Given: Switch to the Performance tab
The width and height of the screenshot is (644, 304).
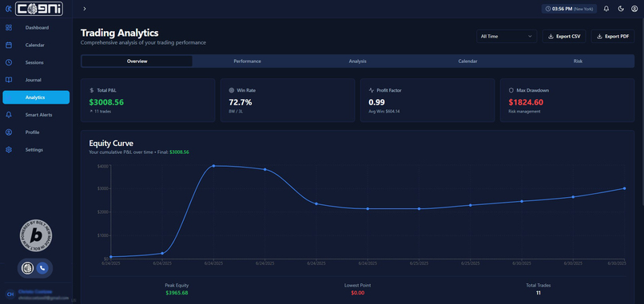Looking at the screenshot, I should pos(247,61).
